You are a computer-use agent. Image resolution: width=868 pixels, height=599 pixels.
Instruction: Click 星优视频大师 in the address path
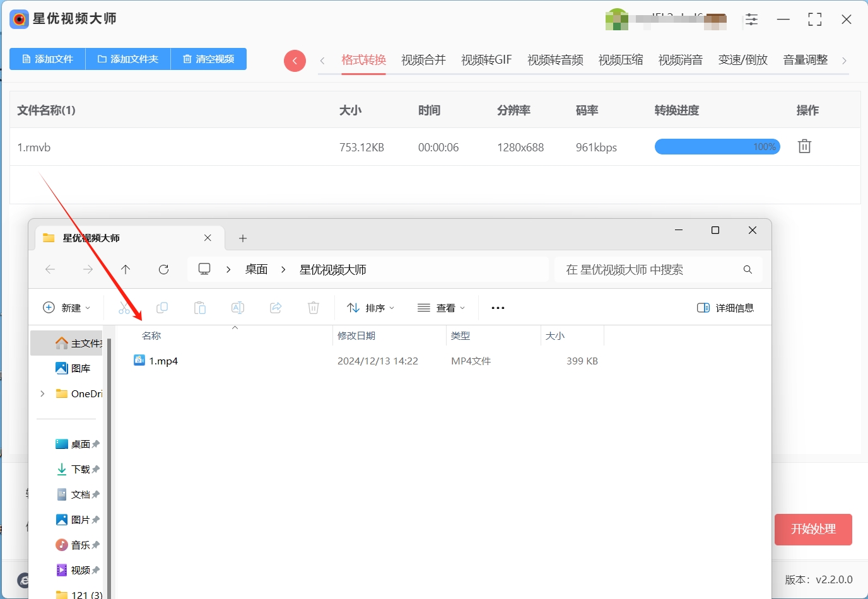333,269
